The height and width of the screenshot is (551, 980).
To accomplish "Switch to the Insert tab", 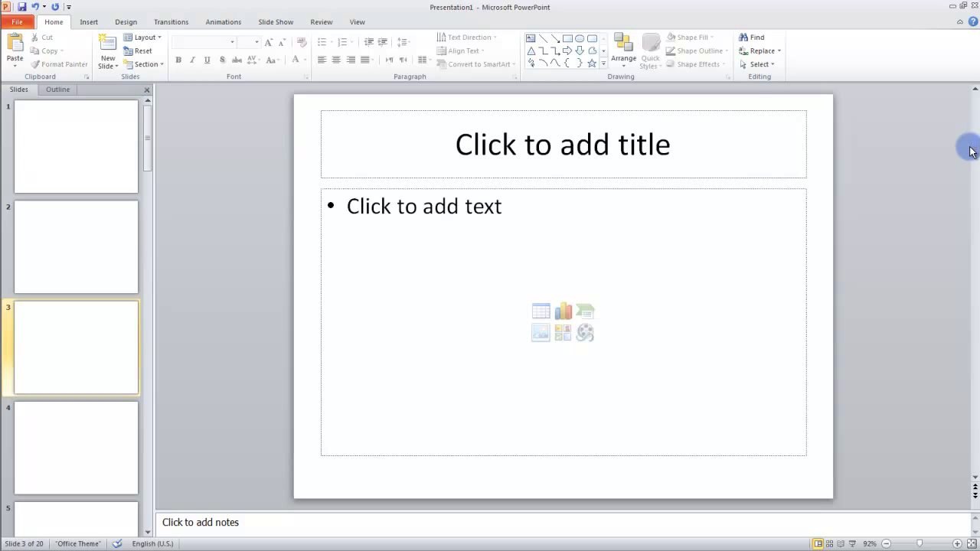I will click(89, 22).
